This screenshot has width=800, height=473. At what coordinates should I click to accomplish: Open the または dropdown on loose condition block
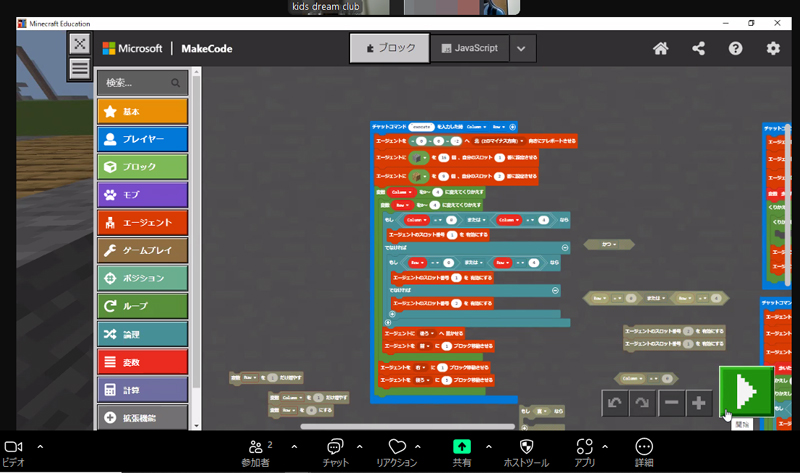pyautogui.click(x=656, y=298)
